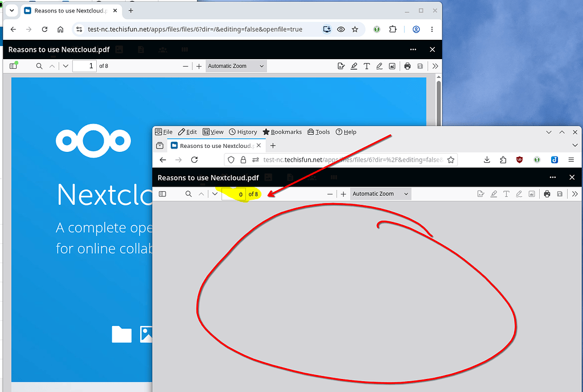Click uBlock Origin shield in Firefox

[519, 160]
